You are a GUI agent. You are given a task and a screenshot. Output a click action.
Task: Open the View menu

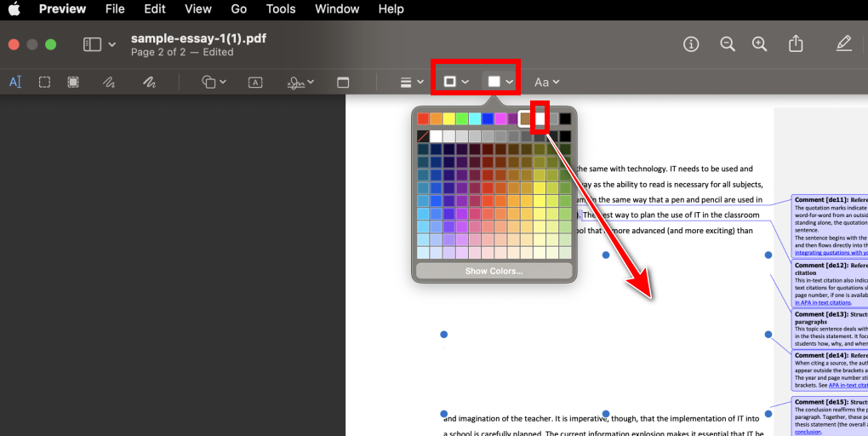coord(197,9)
